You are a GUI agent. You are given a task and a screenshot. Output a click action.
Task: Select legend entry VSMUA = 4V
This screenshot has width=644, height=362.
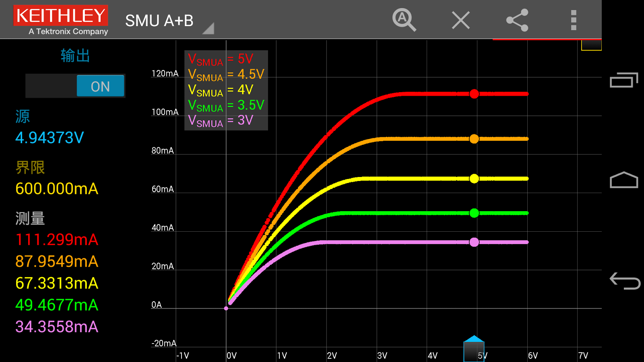(x=221, y=90)
